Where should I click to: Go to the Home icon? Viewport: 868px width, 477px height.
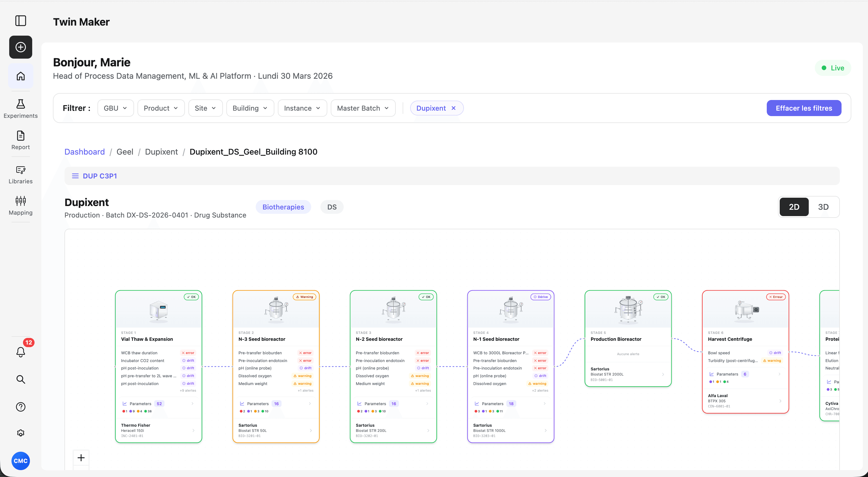20,76
